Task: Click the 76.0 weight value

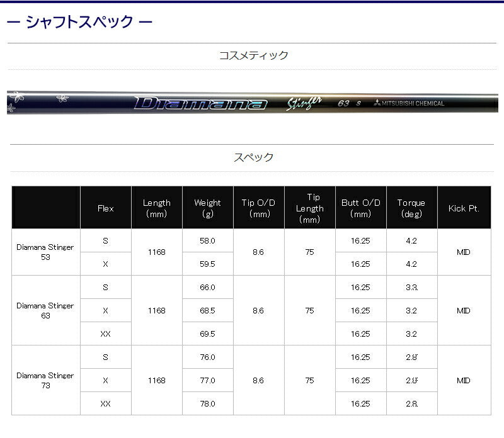Action: [208, 357]
